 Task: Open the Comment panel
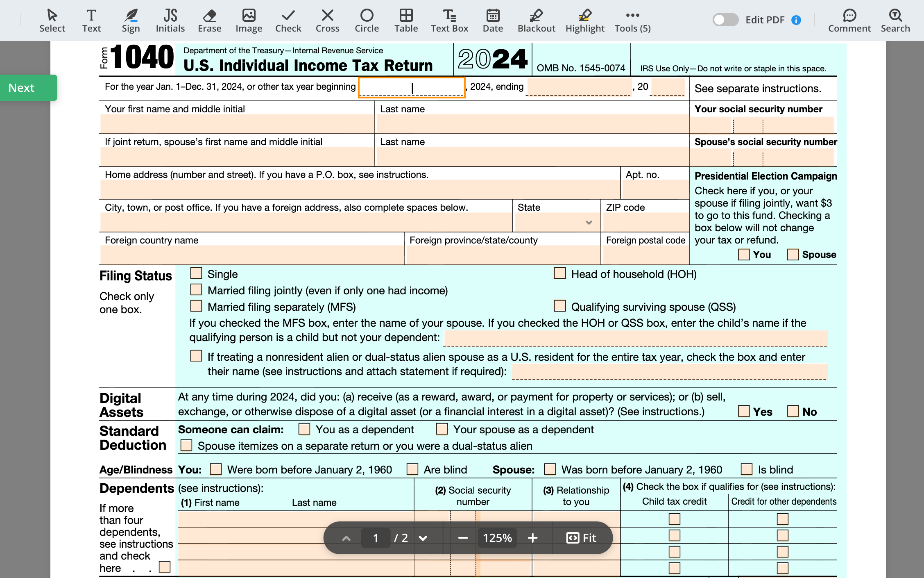click(x=849, y=20)
